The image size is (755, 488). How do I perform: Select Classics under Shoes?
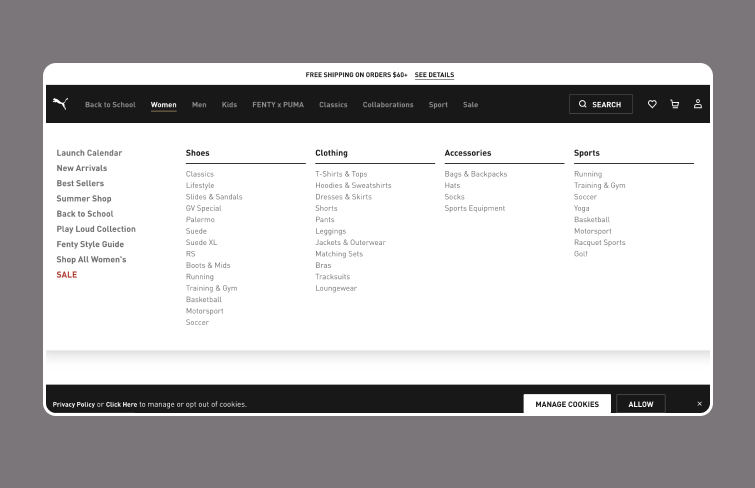pyautogui.click(x=200, y=174)
